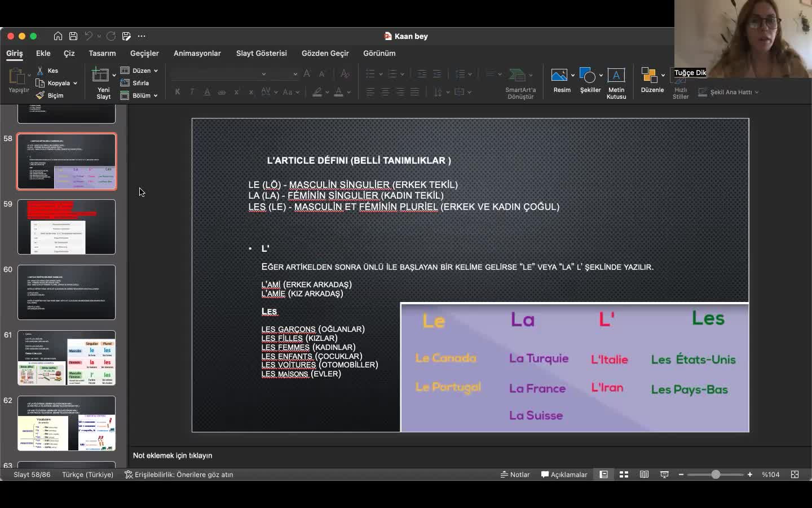Open the font name combo box
The width and height of the screenshot is (812, 508).
coord(220,74)
